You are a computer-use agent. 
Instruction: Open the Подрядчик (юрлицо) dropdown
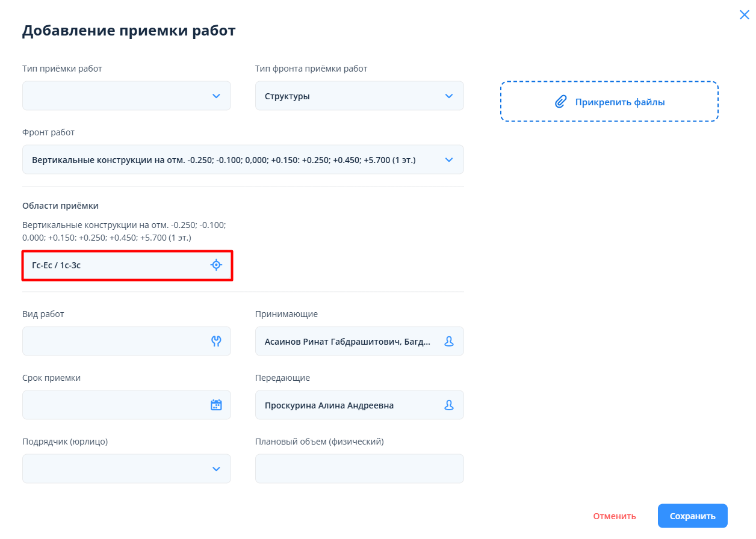pos(216,469)
